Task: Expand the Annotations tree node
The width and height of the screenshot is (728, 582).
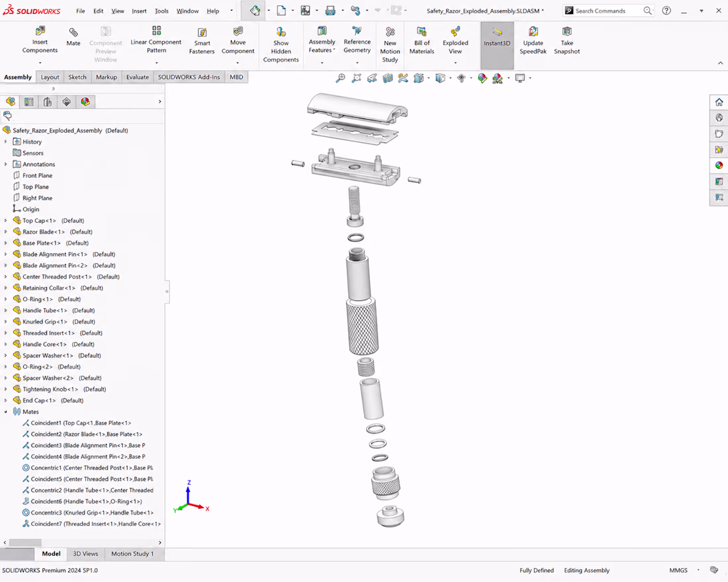Action: tap(5, 164)
